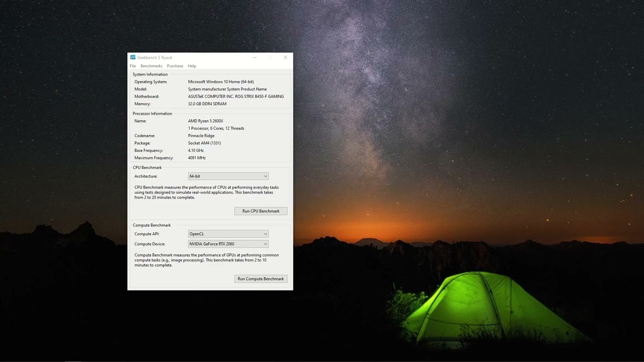Click the 'Codename:' label
The image size is (644, 362).
[x=144, y=136]
